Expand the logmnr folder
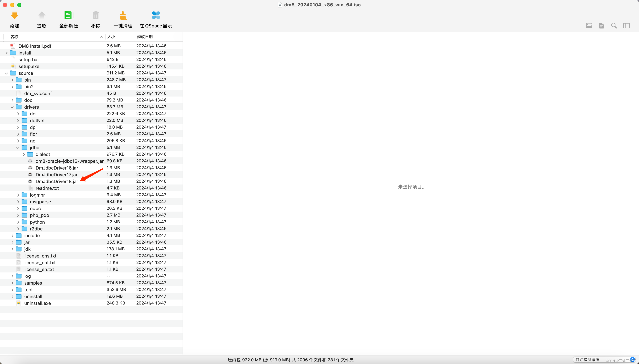 point(18,195)
